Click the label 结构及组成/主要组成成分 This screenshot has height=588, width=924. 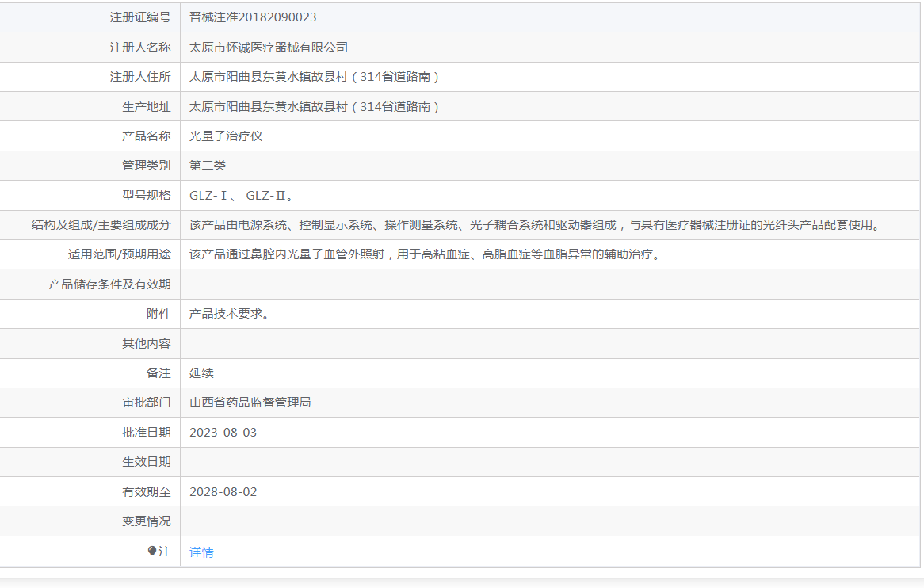click(101, 225)
